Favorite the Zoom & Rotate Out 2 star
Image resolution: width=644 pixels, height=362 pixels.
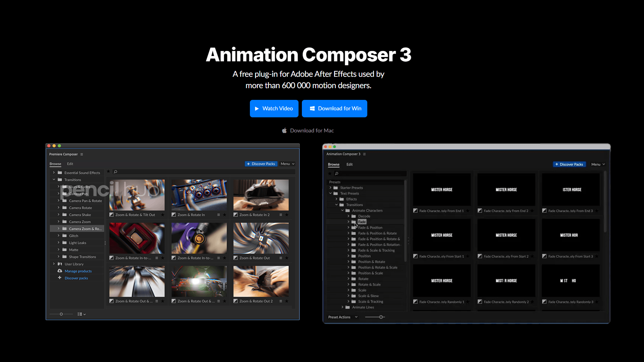(x=287, y=301)
